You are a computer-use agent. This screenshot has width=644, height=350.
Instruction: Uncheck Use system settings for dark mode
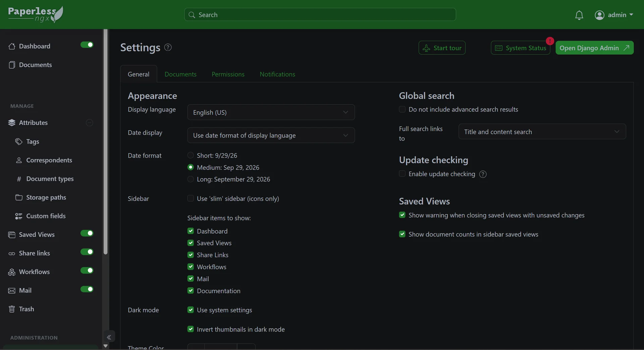tap(191, 310)
